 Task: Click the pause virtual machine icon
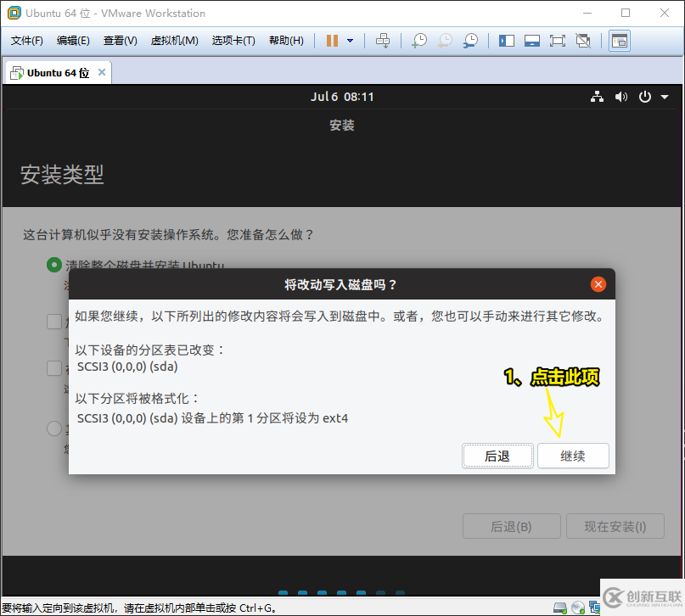click(332, 41)
